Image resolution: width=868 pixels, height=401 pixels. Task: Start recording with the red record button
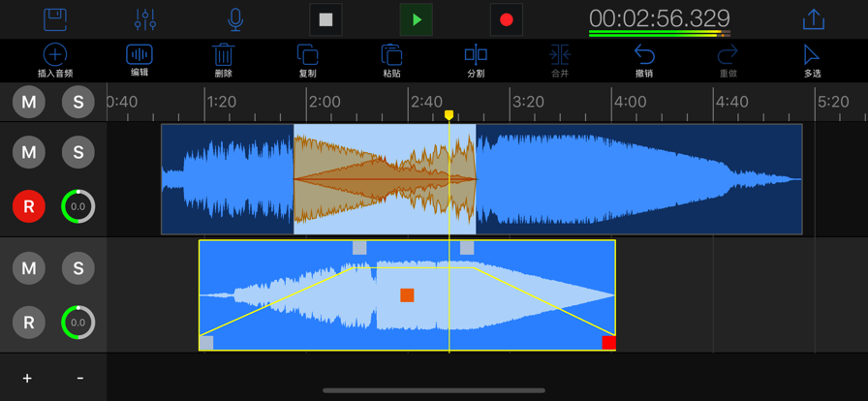tap(507, 20)
